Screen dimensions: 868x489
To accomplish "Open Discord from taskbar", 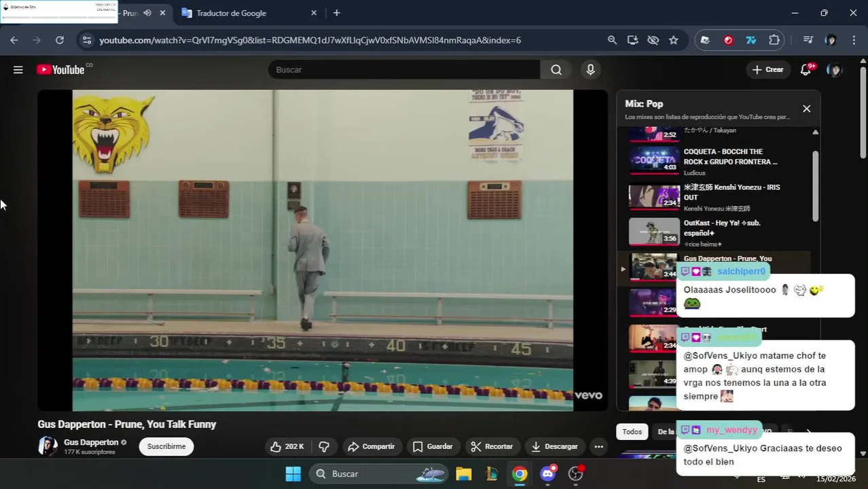I will (547, 473).
